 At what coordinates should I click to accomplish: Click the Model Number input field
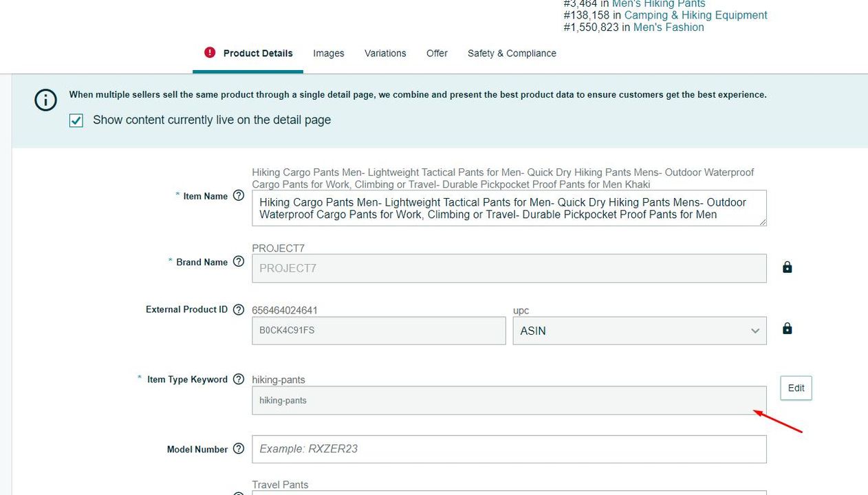[x=509, y=449]
